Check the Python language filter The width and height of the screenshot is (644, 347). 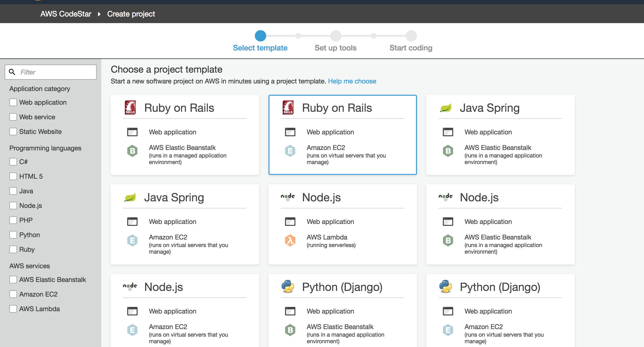coord(13,235)
